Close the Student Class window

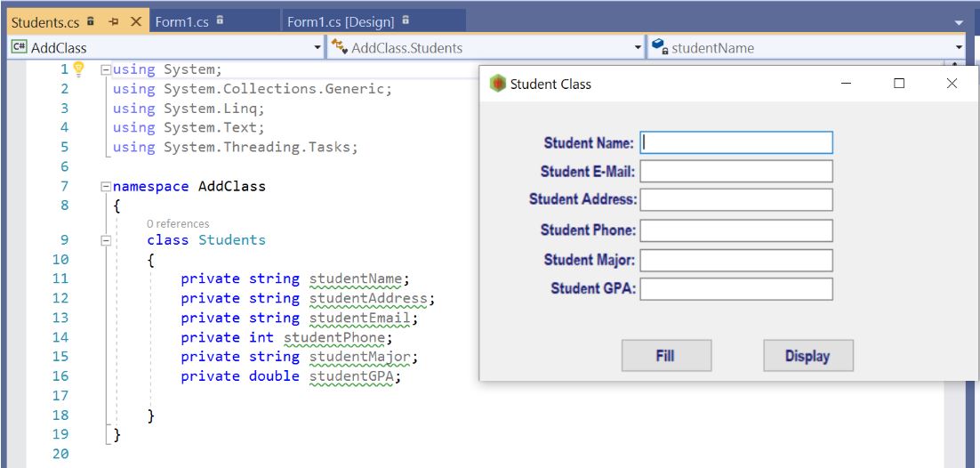(x=952, y=84)
